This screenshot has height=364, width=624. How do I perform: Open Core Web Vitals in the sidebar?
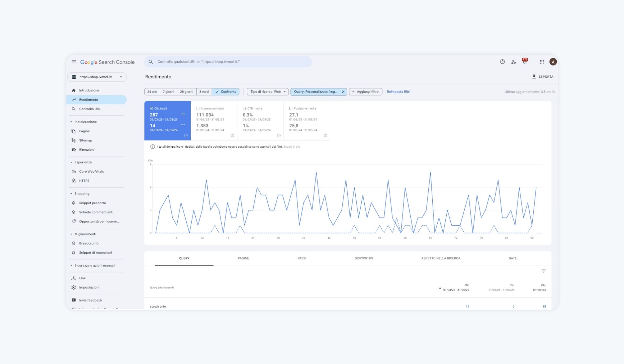point(91,171)
